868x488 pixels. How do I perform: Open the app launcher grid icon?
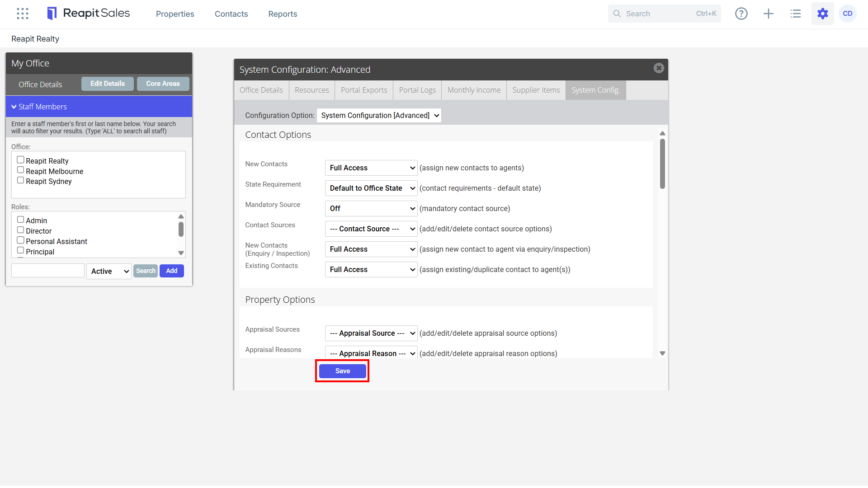tap(23, 14)
